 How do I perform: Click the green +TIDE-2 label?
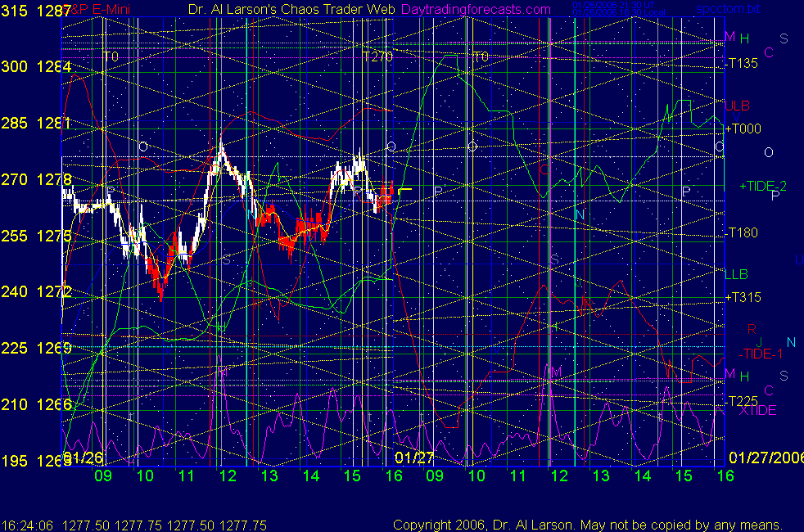pyautogui.click(x=763, y=186)
